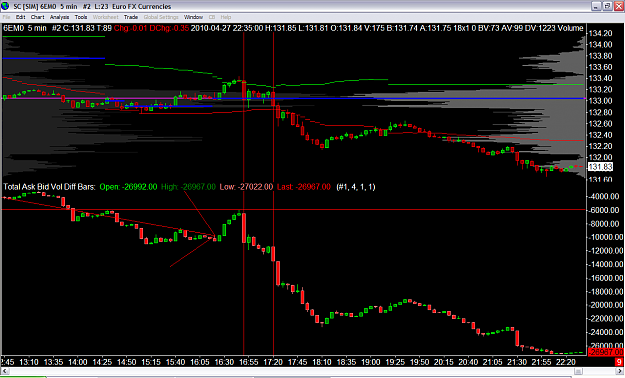Open the Worksheet menu
The height and width of the screenshot is (378, 625).
(x=106, y=17)
